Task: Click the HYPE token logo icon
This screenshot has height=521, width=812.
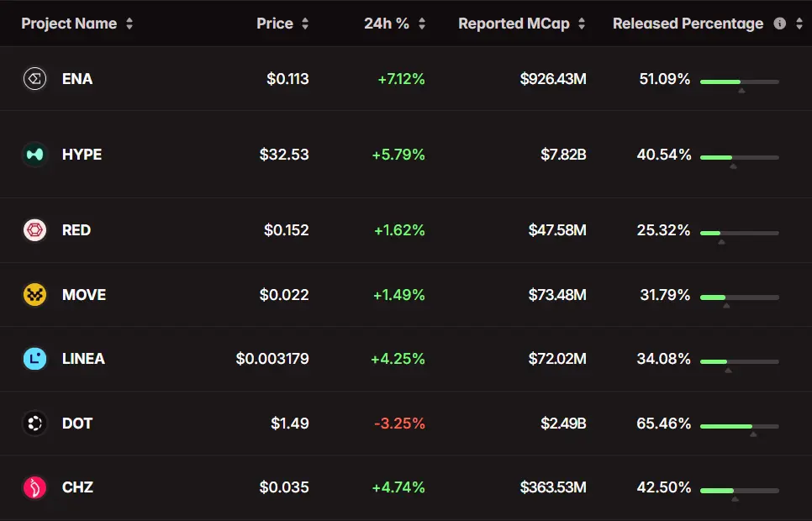Action: 34,155
